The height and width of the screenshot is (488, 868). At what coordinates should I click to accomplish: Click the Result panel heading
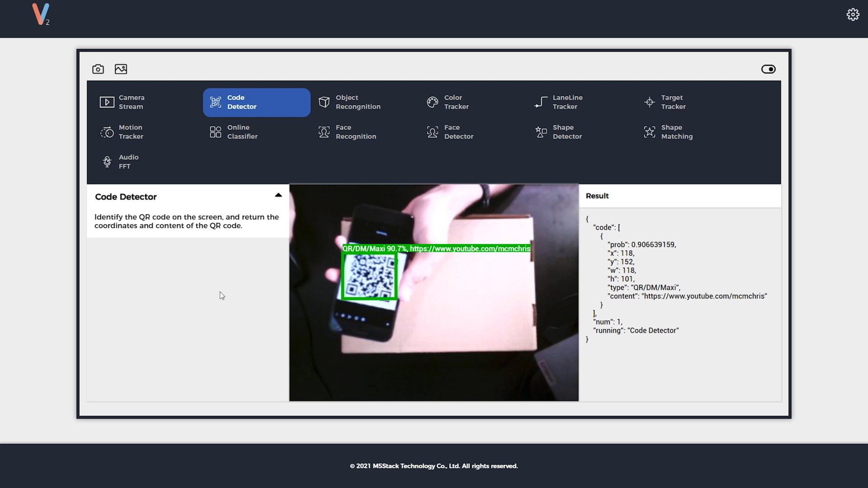[x=597, y=196]
